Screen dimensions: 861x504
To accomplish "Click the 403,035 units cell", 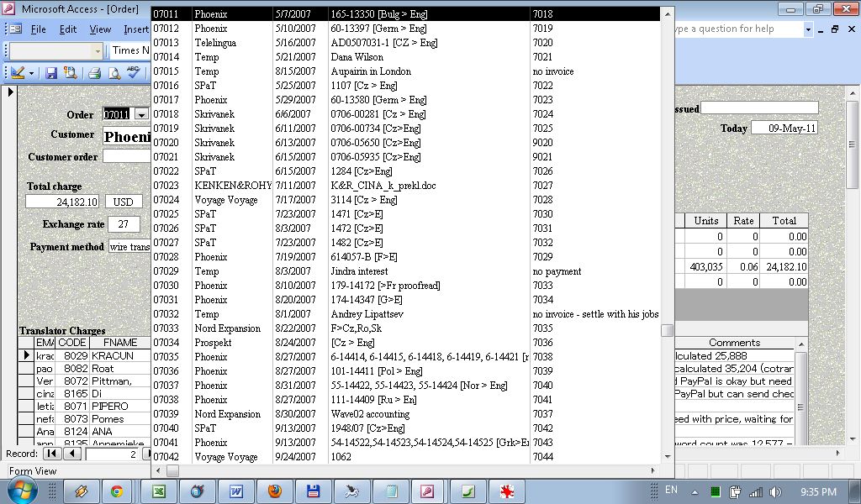I will pos(706,266).
